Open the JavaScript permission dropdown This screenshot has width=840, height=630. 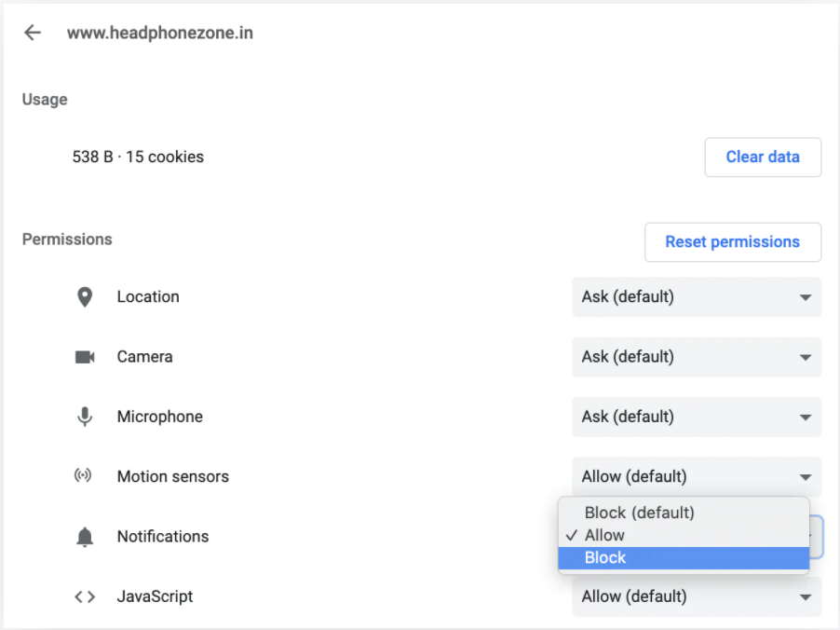point(696,596)
